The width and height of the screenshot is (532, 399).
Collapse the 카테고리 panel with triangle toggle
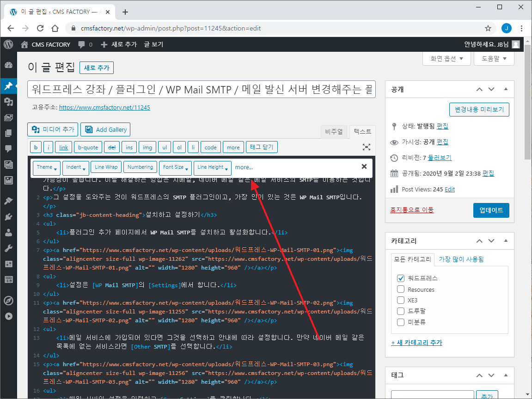pos(506,241)
